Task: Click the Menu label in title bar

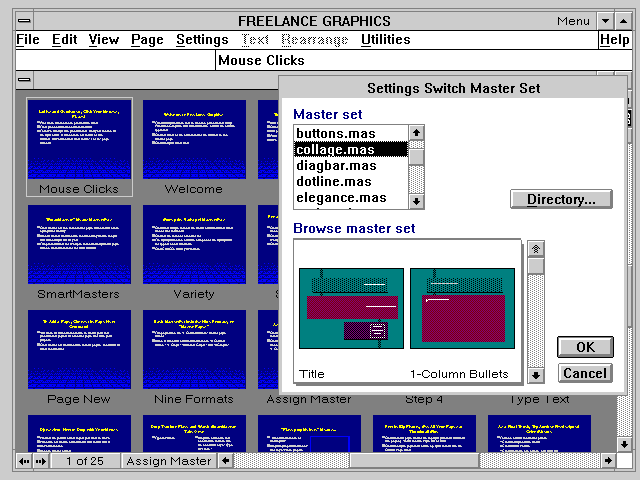Action: click(573, 21)
